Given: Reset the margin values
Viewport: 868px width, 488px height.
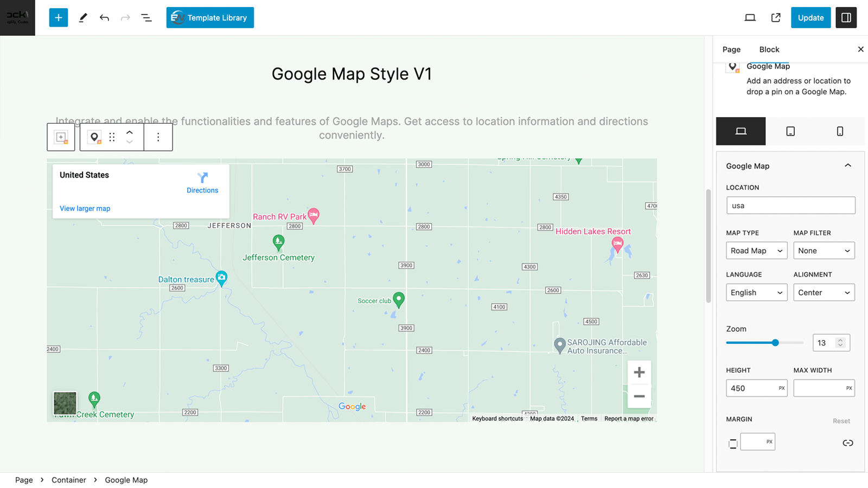Looking at the screenshot, I should click(x=841, y=421).
